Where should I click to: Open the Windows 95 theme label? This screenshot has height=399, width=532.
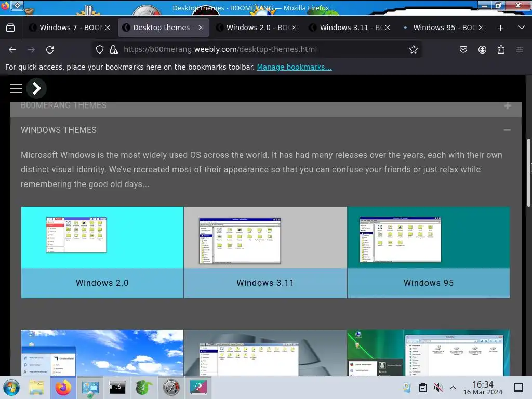tap(429, 283)
